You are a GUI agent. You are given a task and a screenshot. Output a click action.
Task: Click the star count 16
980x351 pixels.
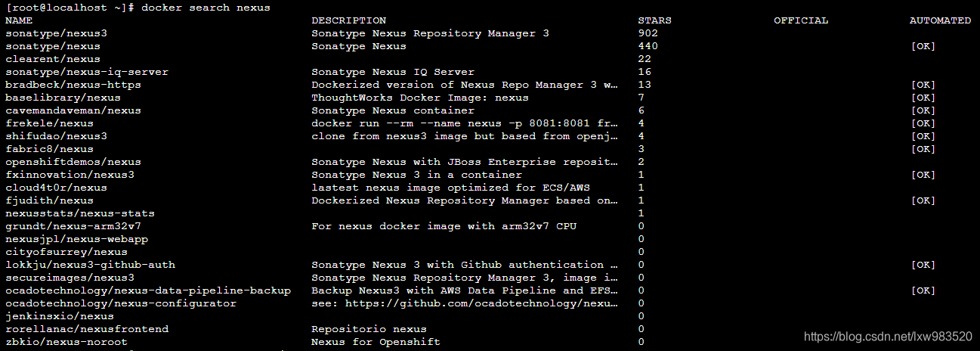[x=645, y=72]
